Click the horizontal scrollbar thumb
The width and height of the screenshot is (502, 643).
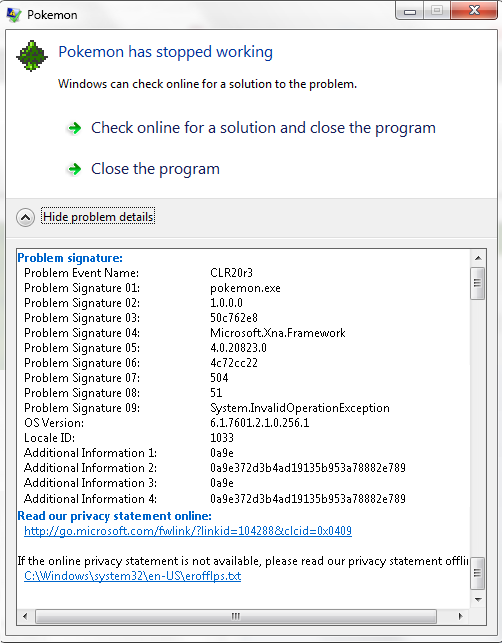(x=236, y=616)
